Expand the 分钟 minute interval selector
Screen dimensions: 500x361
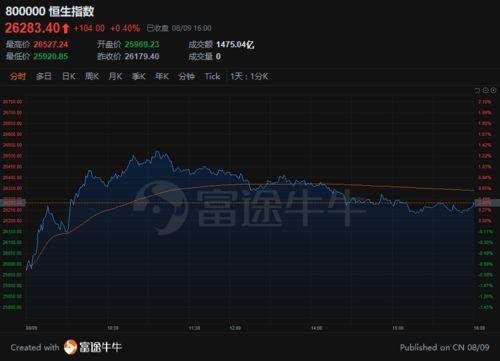187,76
